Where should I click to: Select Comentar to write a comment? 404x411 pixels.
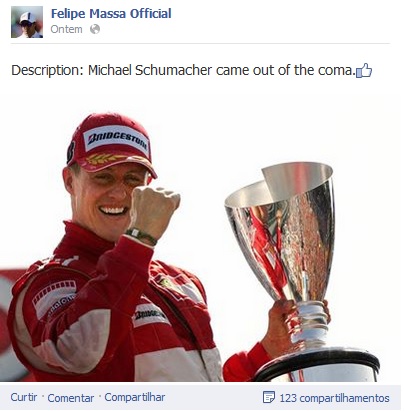pos(71,398)
